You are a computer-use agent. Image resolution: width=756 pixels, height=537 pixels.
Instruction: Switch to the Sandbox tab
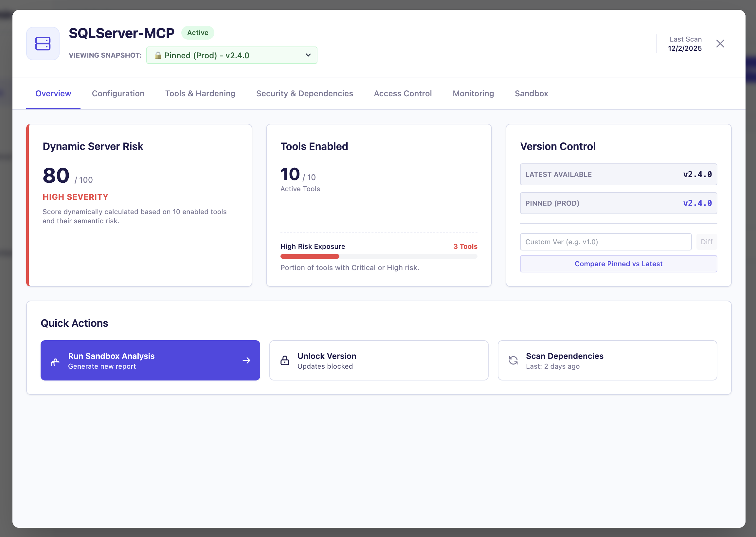coord(531,94)
